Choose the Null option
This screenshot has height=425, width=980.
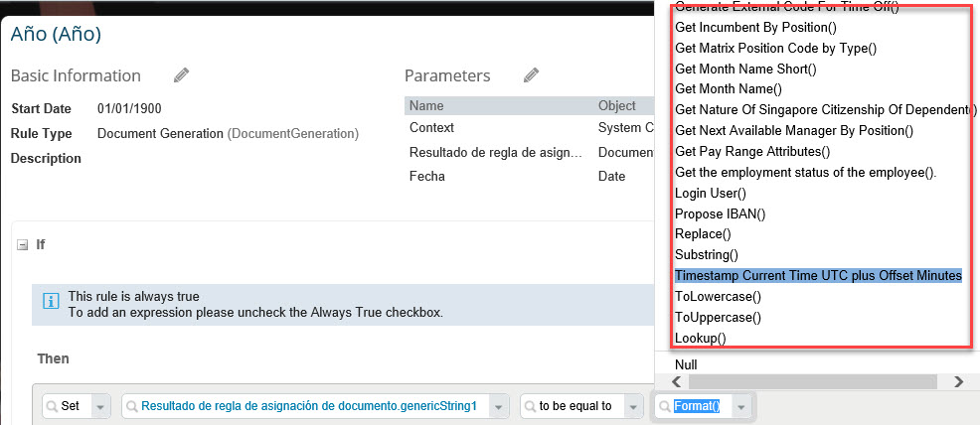[x=686, y=364]
